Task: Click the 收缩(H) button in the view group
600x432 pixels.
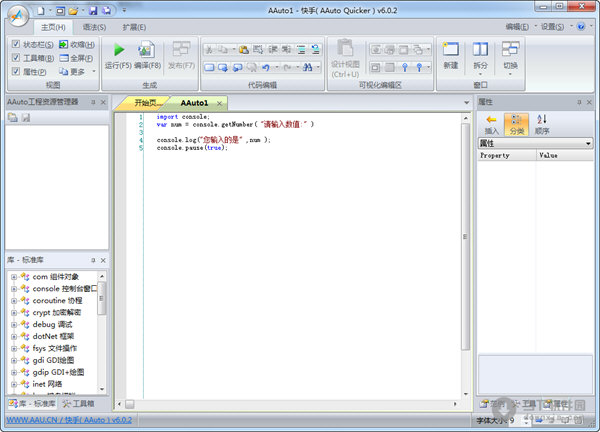Action: pos(77,44)
